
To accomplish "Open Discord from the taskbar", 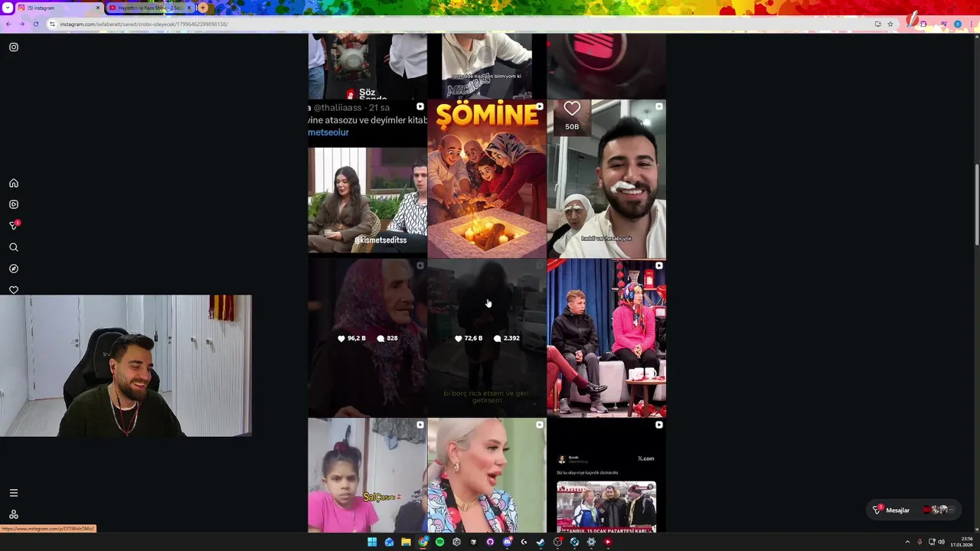I will coord(507,542).
